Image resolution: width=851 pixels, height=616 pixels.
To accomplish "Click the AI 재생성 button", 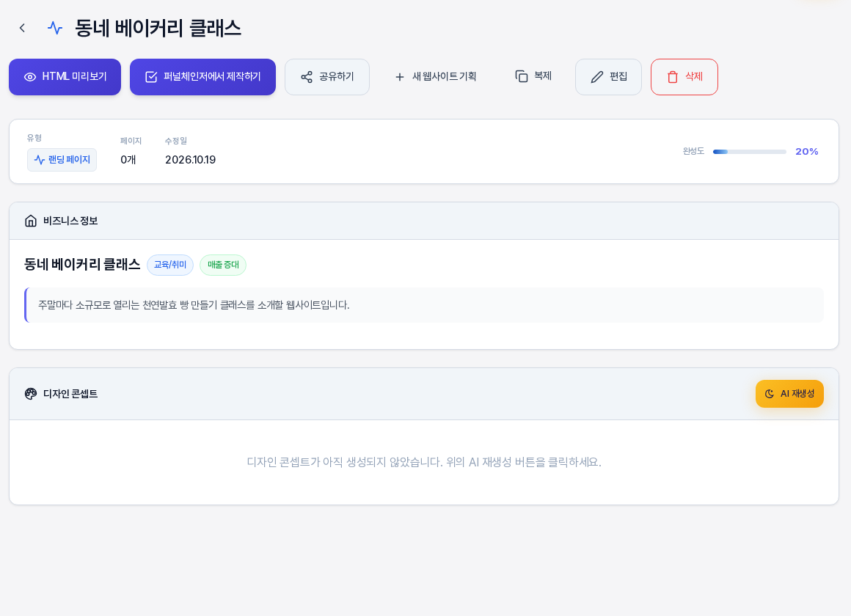I will click(x=789, y=394).
